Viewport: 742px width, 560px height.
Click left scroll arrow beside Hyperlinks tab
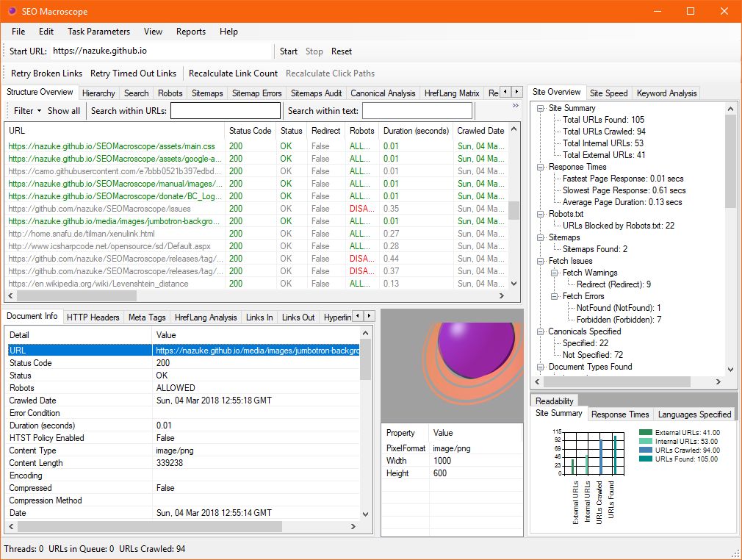coord(358,317)
